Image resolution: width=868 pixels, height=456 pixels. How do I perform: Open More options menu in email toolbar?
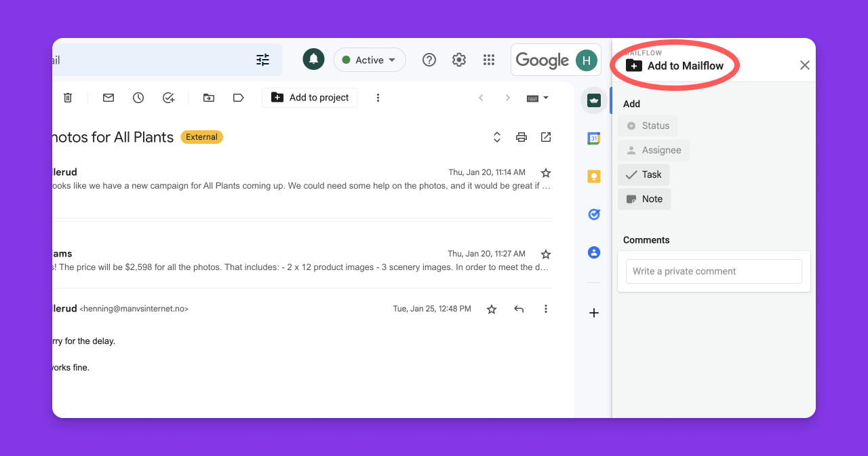coord(378,98)
